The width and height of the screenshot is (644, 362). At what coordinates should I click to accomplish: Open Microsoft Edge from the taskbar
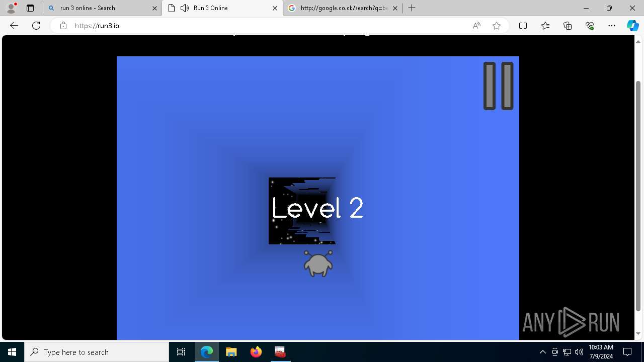pos(207,352)
